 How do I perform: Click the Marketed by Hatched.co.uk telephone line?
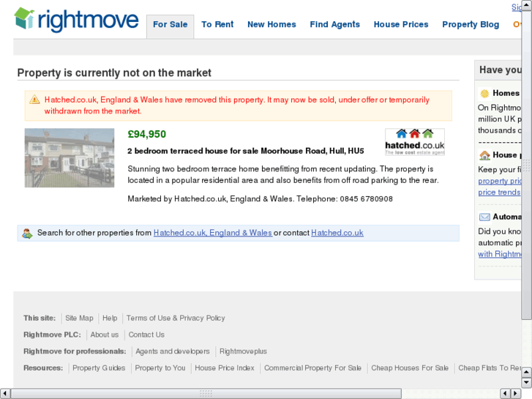pos(261,199)
